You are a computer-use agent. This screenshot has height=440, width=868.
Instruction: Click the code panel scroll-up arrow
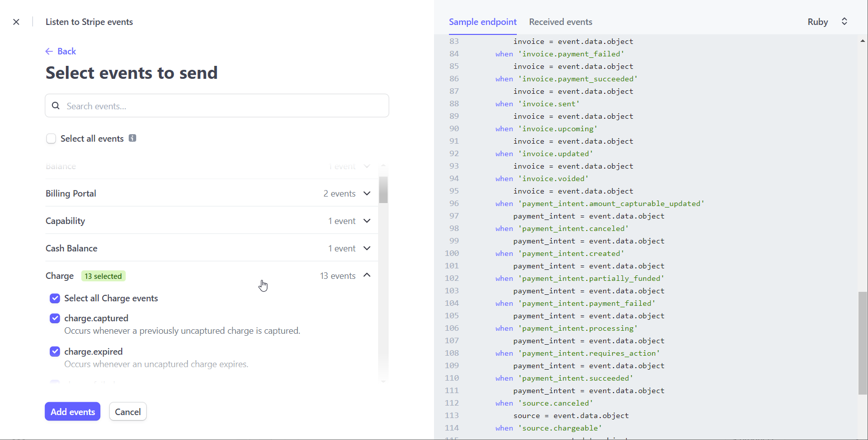[863, 41]
